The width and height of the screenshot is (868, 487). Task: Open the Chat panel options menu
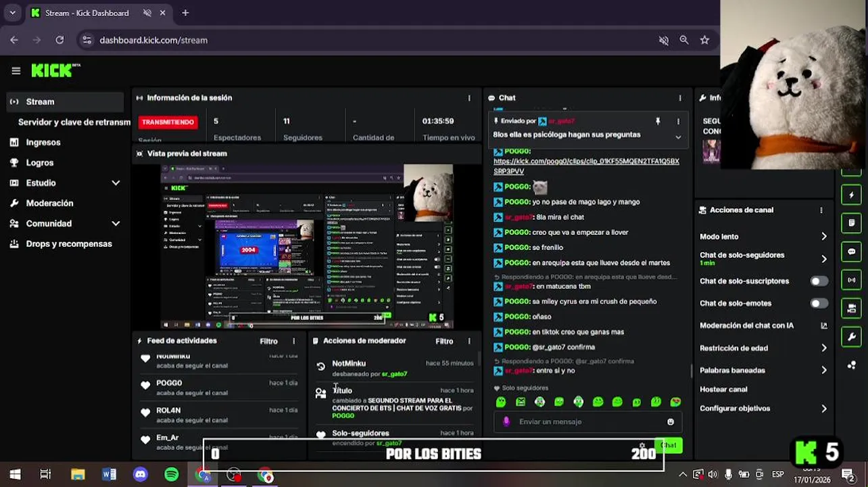click(x=680, y=98)
